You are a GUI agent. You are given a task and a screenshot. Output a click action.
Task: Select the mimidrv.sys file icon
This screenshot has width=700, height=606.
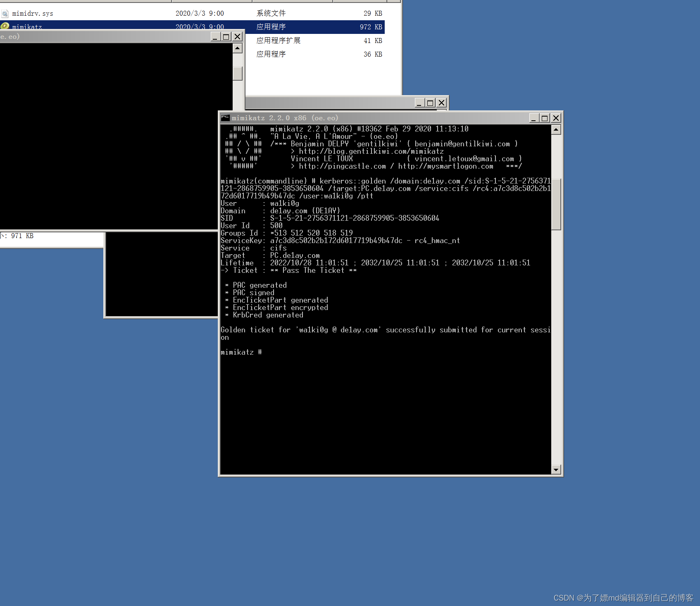(5, 14)
